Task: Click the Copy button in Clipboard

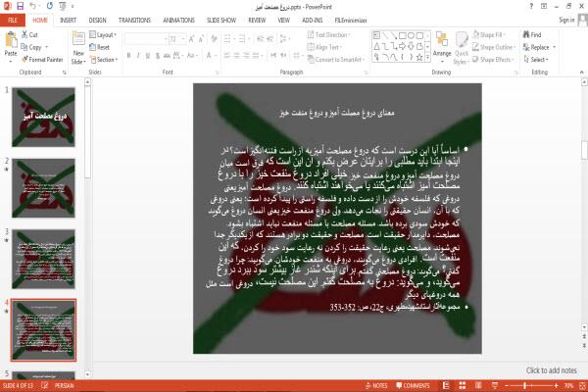Action: [34, 47]
